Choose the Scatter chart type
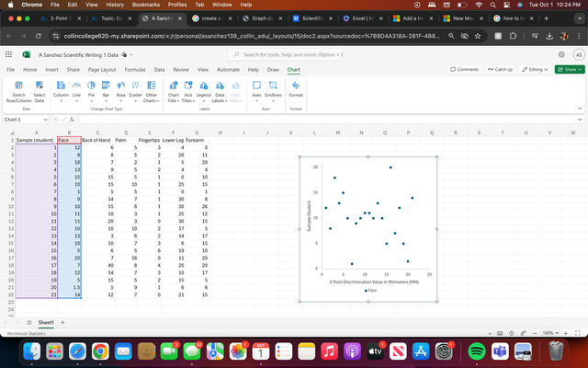This screenshot has height=368, width=588. point(135,92)
